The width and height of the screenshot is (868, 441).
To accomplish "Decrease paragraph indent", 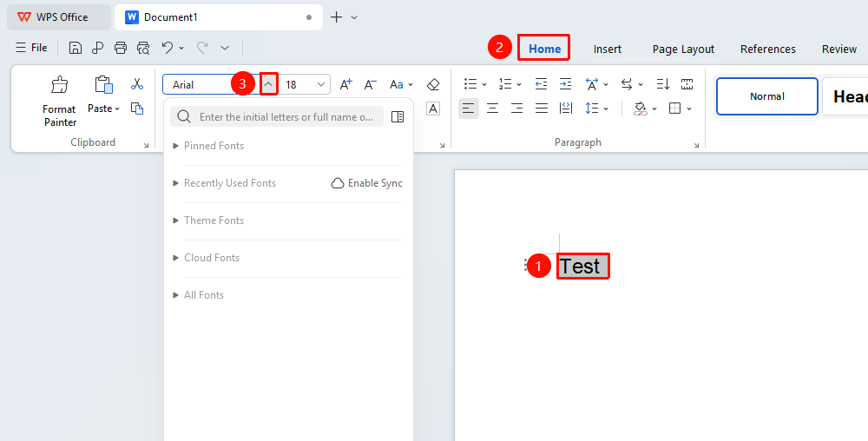I will pos(541,84).
